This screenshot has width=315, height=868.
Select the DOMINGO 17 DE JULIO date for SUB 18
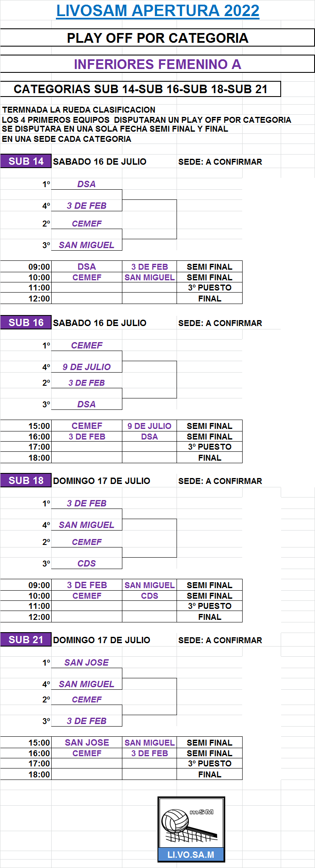click(x=102, y=481)
